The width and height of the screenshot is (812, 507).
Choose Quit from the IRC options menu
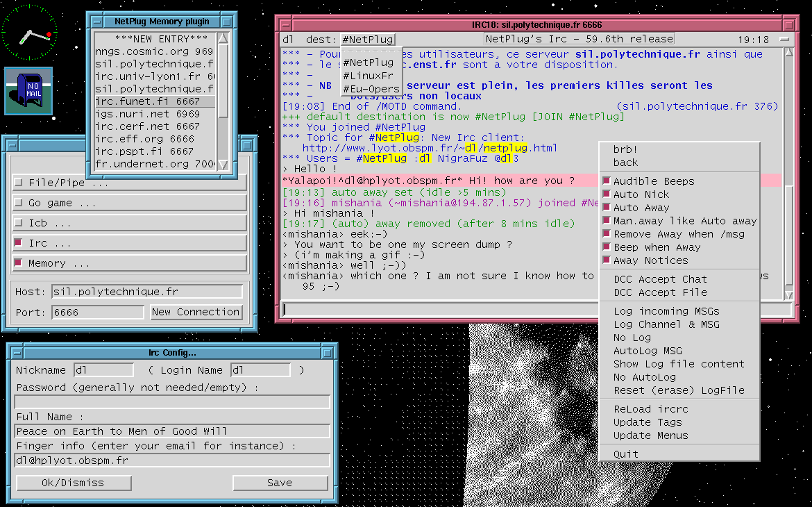(625, 454)
